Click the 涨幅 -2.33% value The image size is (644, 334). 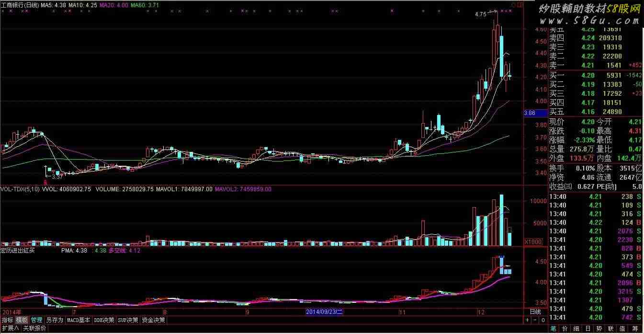tap(584, 140)
